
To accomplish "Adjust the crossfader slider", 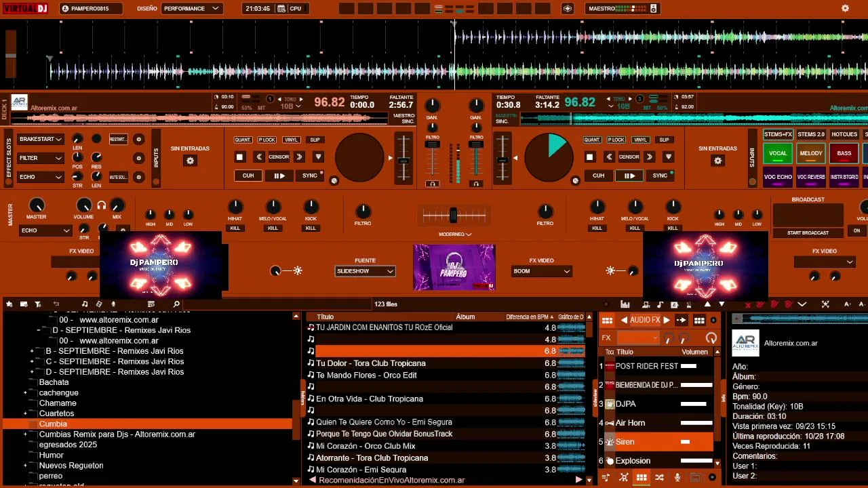I will 454,216.
